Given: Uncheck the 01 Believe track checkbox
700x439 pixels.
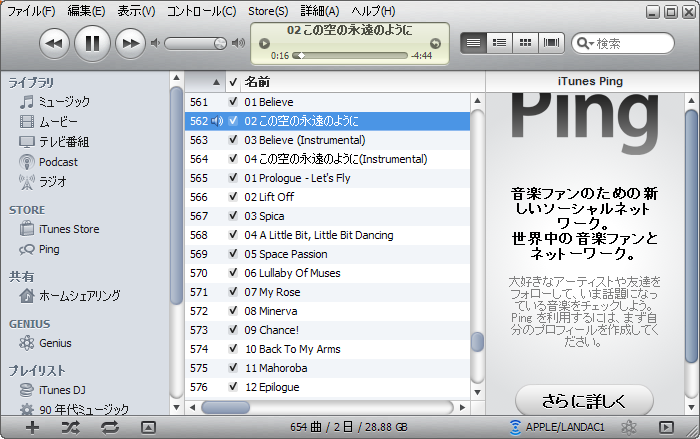Looking at the screenshot, I should [233, 101].
